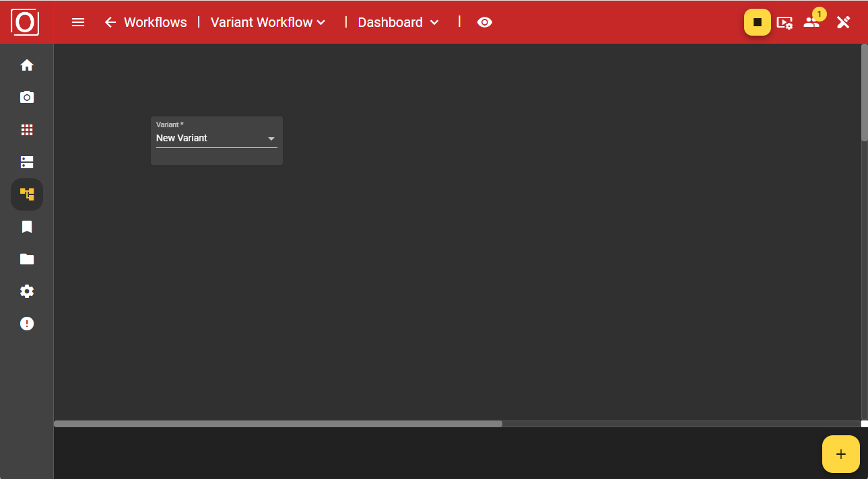Open the hamburger navigation menu

77,22
